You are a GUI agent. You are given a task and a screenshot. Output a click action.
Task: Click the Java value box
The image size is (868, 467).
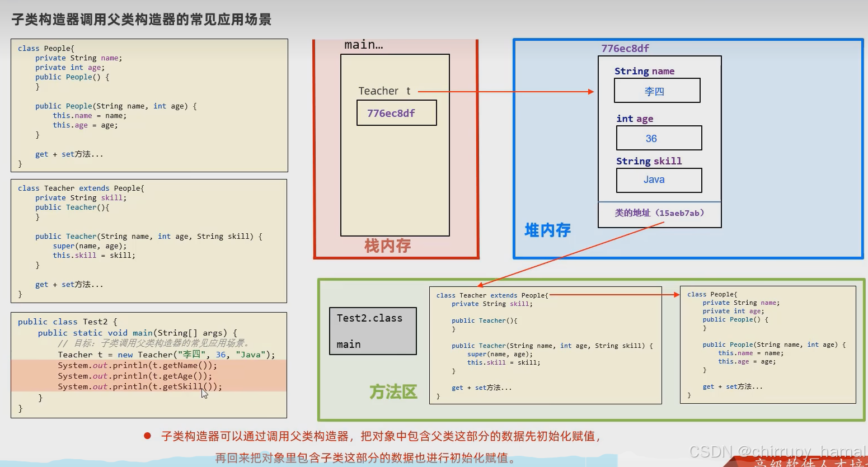click(x=659, y=180)
